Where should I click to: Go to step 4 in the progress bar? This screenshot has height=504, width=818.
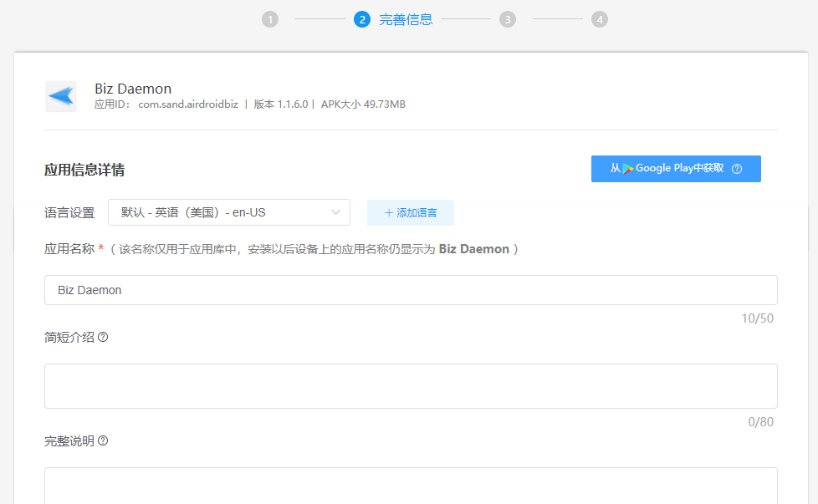(x=600, y=20)
